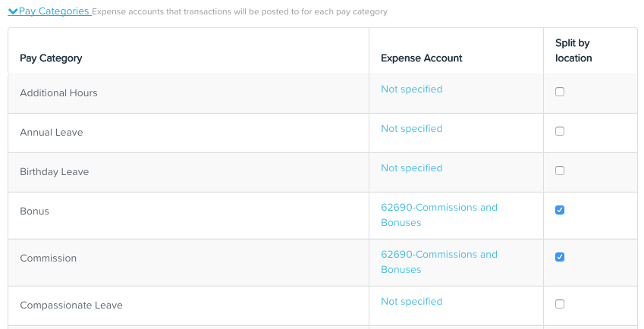644x329 pixels.
Task: Click the Pay Category column header
Action: click(x=51, y=58)
